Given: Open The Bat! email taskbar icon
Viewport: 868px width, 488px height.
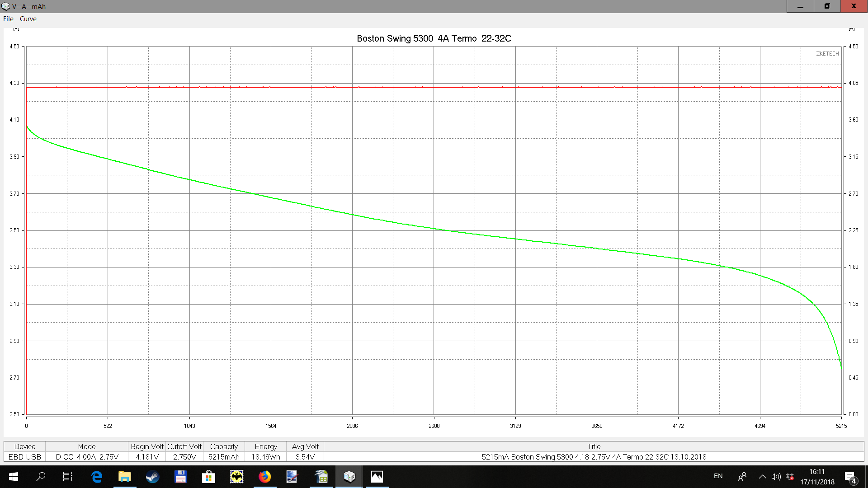Looking at the screenshot, I should [x=236, y=477].
